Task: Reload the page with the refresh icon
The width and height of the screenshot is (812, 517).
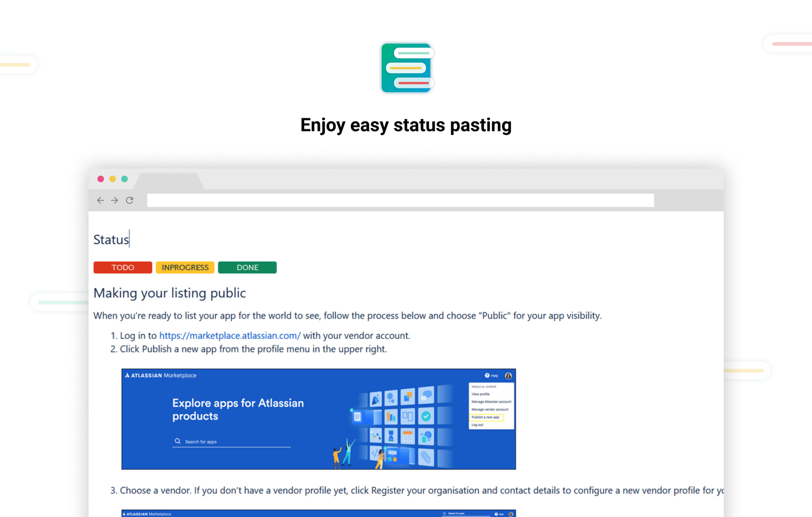Action: point(130,200)
